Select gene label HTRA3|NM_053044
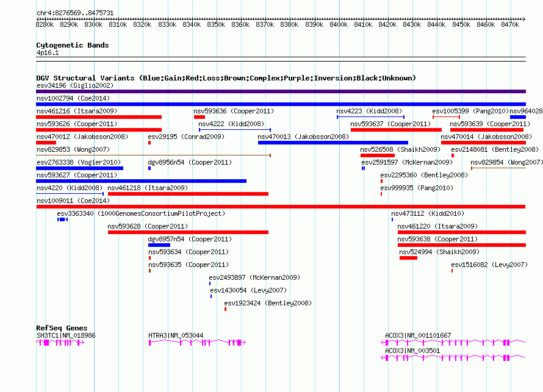 [x=176, y=335]
